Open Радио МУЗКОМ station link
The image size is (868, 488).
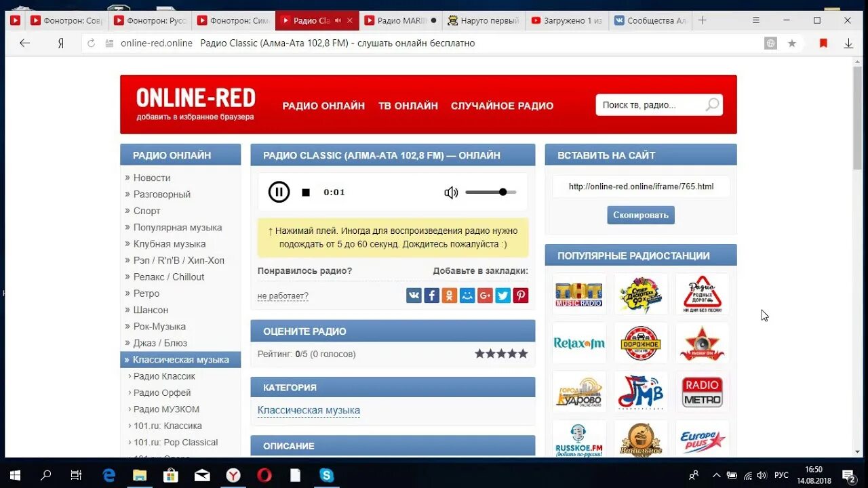click(166, 409)
